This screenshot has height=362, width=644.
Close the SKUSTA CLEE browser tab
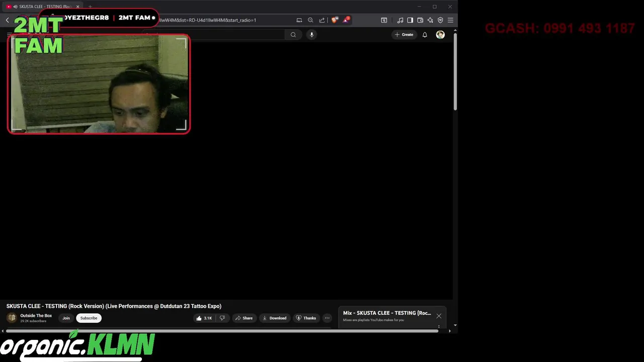tap(77, 7)
